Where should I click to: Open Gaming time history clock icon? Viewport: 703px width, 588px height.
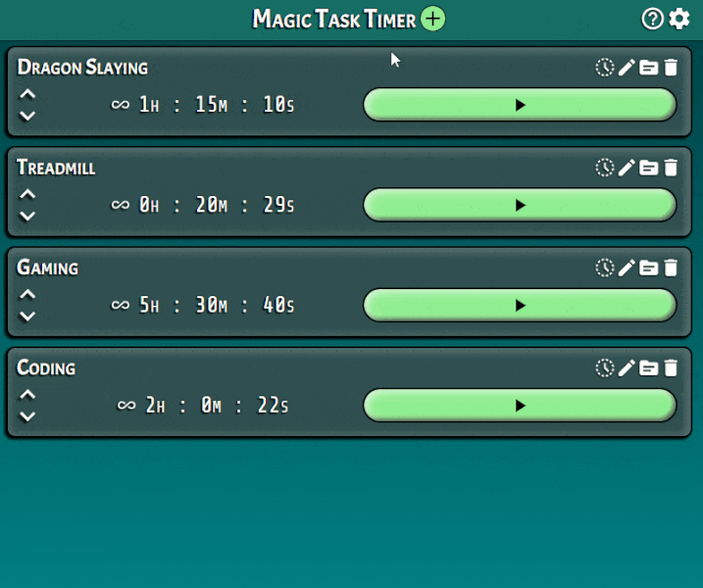[x=604, y=268]
